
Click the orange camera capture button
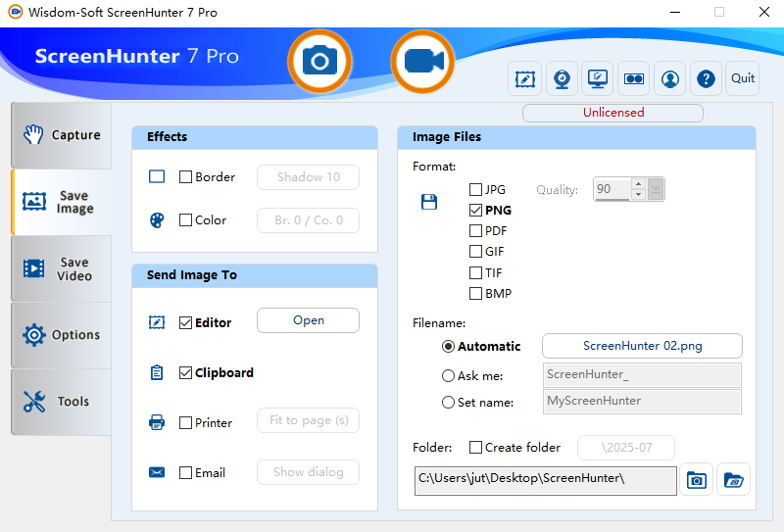(319, 62)
